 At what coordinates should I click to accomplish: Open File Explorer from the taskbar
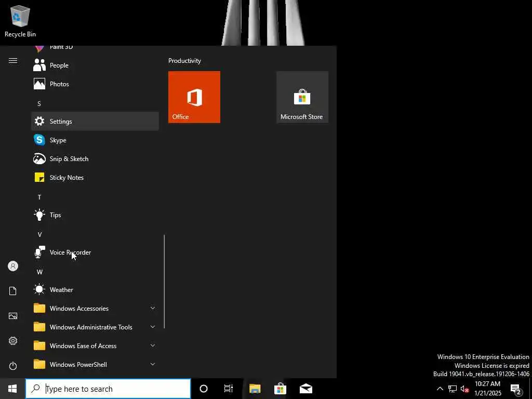tap(255, 389)
